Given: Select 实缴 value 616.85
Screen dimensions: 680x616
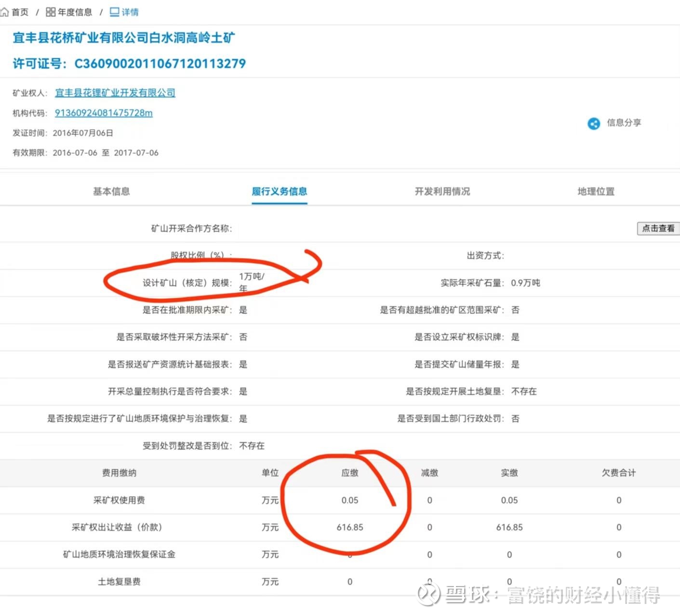Looking at the screenshot, I should pyautogui.click(x=509, y=527).
